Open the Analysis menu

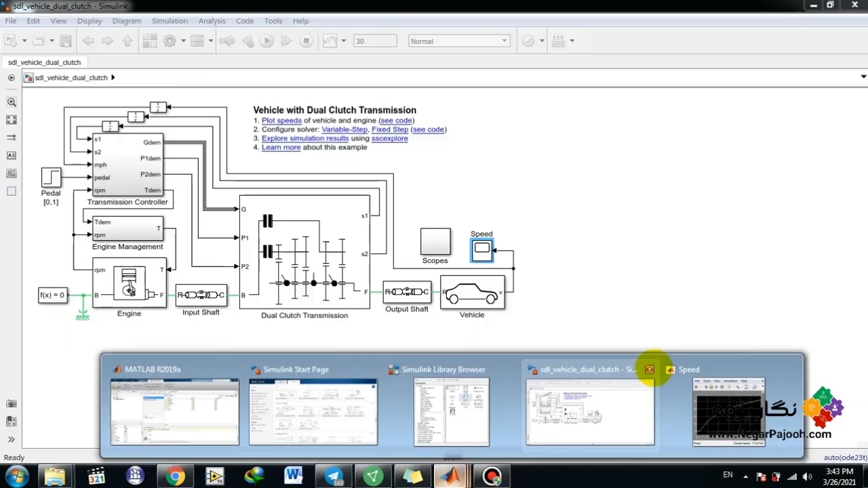(212, 21)
